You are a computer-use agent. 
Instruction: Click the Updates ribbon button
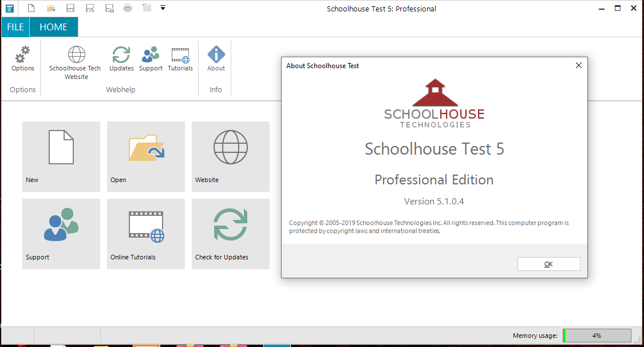click(121, 59)
